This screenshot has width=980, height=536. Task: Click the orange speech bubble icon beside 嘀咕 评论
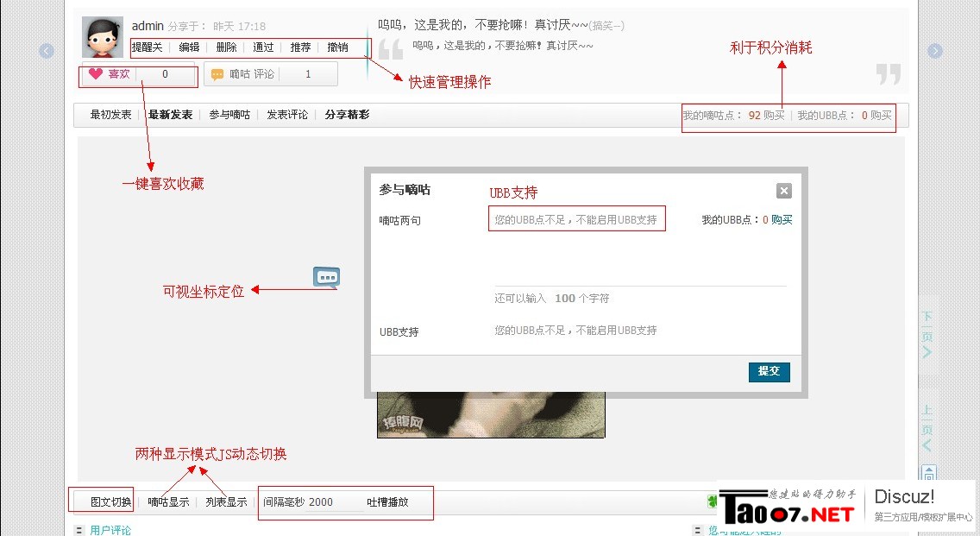217,74
